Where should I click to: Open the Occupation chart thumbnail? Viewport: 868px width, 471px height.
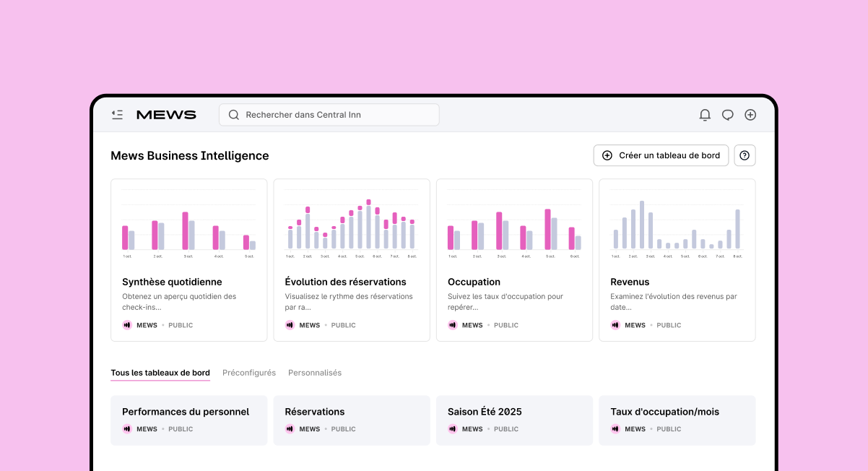[x=514, y=224]
